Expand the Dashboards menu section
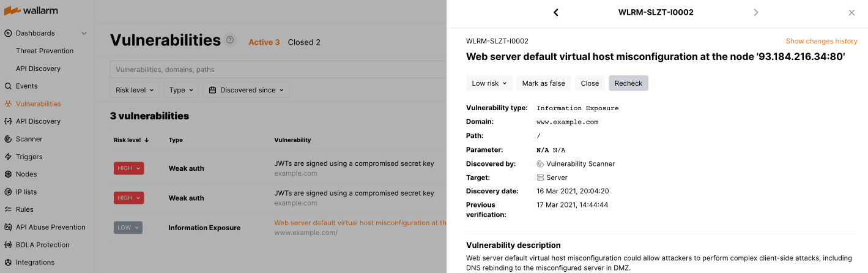Viewport: 868px width, 273px height. click(84, 33)
